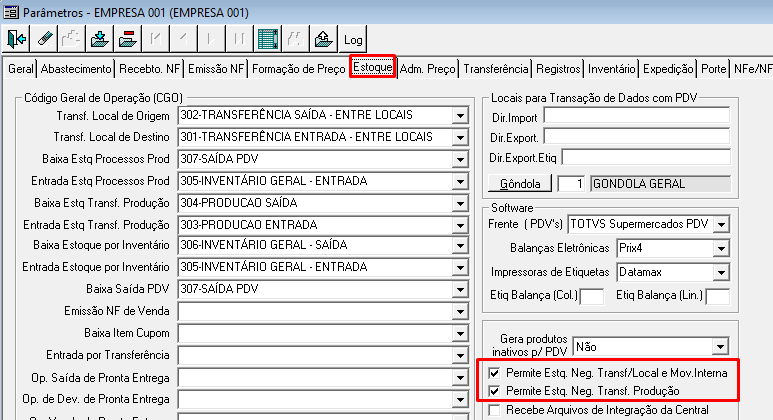773x420 pixels.
Task: Toggle Permite Estq. Neg. Transf. Produção checkbox
Action: tap(494, 391)
